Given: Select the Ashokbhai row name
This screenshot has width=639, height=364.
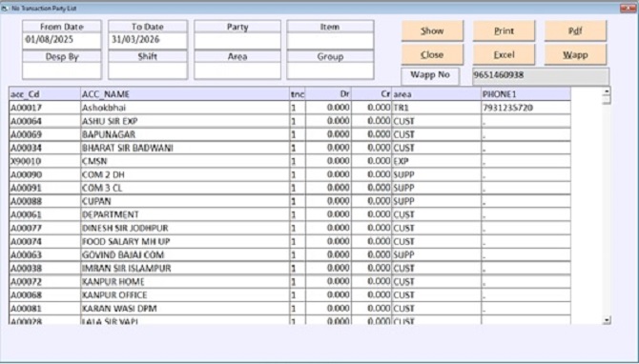Looking at the screenshot, I should 104,108.
